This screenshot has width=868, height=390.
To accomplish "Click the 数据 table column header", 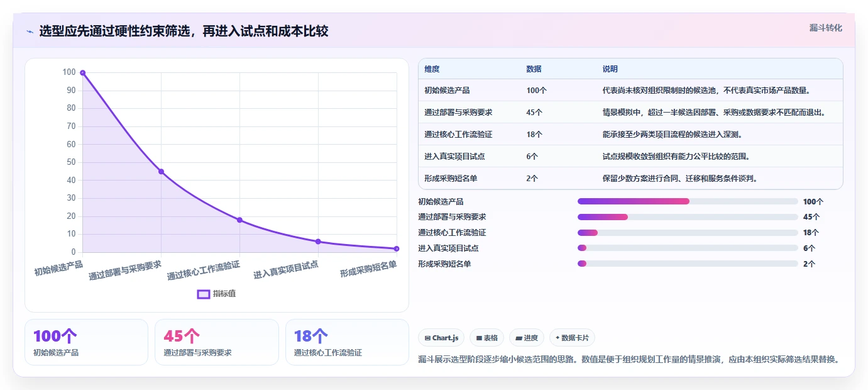I will [534, 69].
